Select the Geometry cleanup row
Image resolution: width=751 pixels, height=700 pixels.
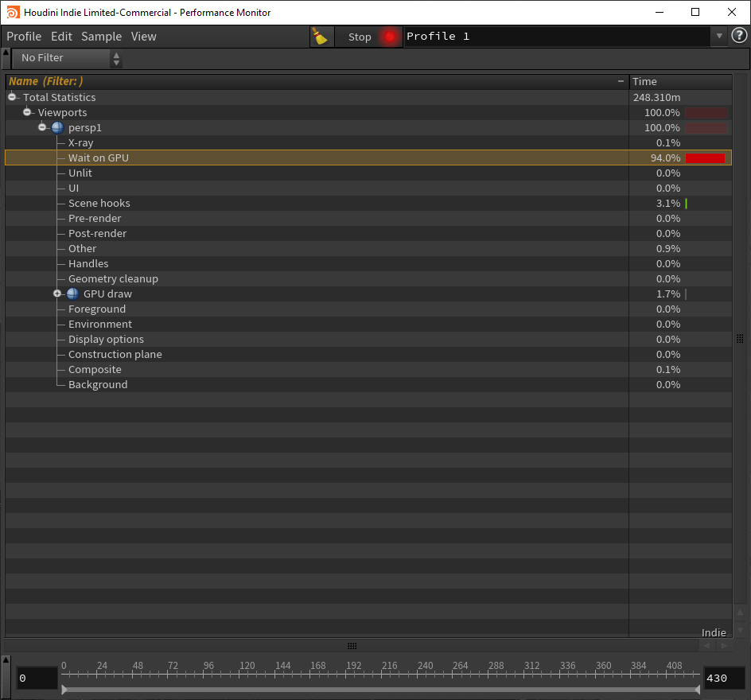pos(368,278)
